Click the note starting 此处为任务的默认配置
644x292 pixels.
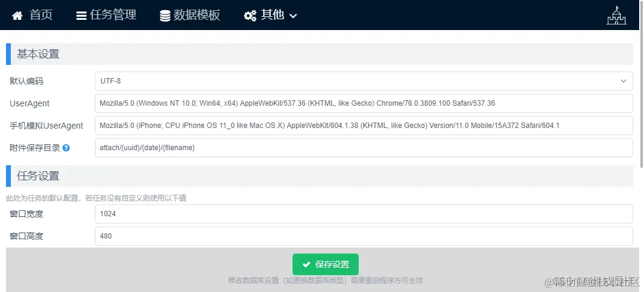96,198
